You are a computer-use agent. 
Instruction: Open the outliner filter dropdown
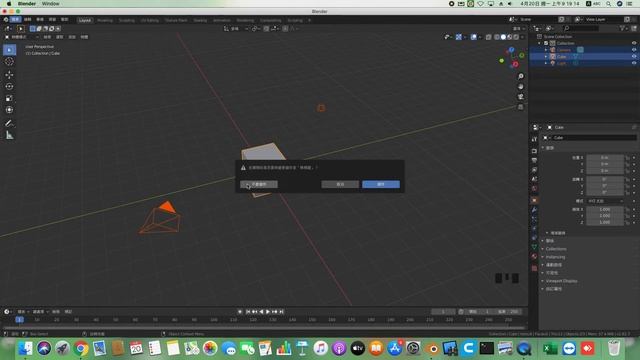tap(623, 28)
